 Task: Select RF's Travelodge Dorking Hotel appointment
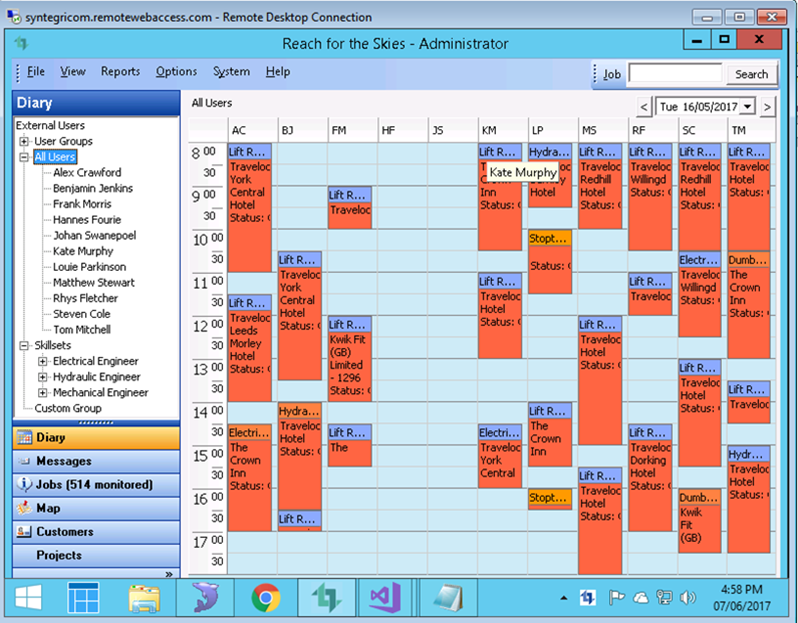[650, 478]
